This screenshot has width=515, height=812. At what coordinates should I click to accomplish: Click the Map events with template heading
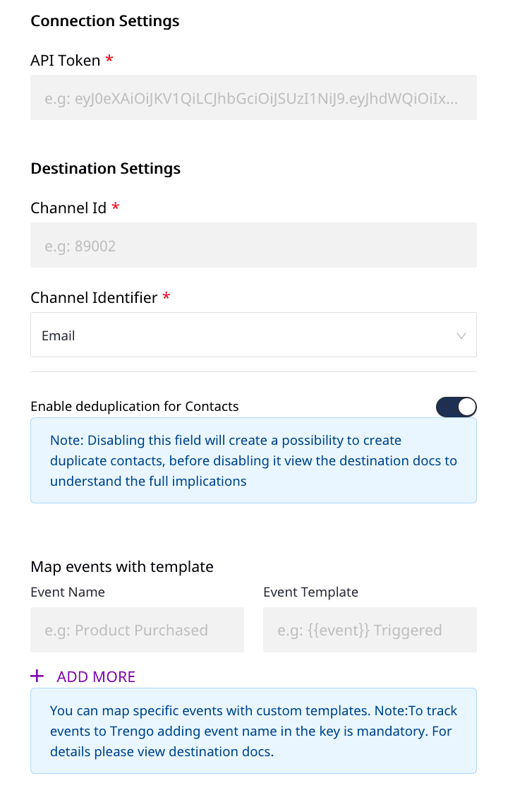[122, 567]
